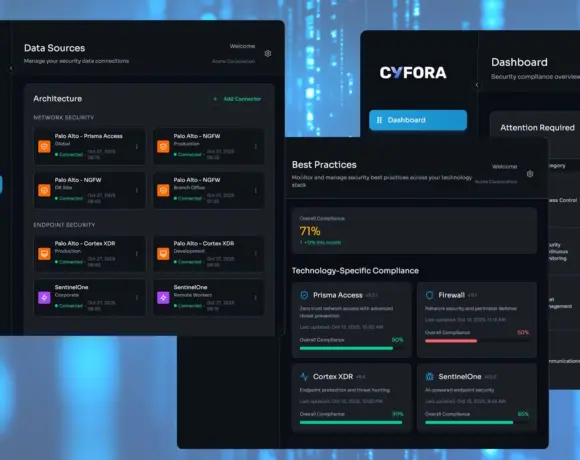This screenshot has height=460, width=580.
Task: Click the NGFW Branch Office connector icon
Action: [163, 190]
